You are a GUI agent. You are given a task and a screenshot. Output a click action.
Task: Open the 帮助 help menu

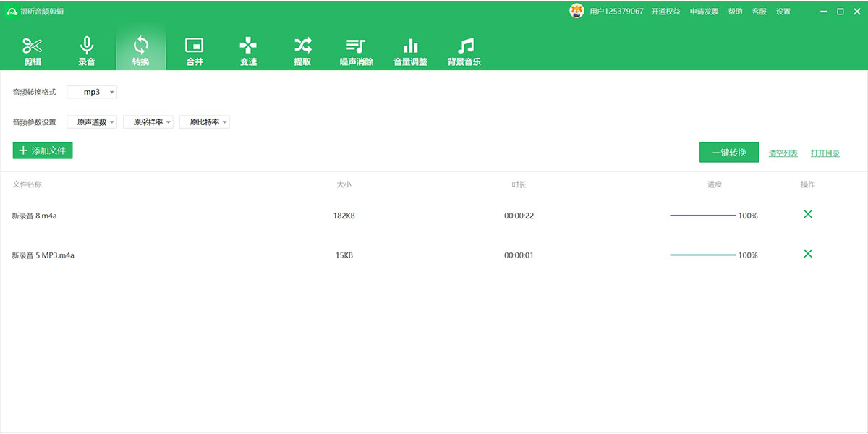[735, 12]
